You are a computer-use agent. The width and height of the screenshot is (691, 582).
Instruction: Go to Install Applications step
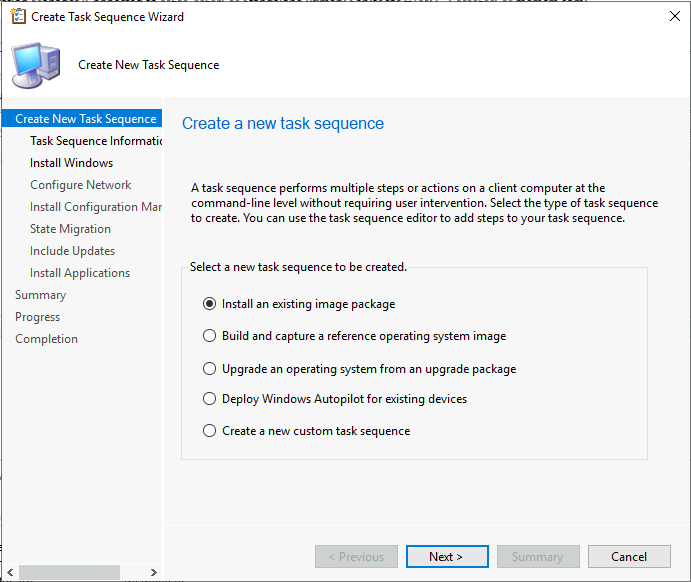80,273
